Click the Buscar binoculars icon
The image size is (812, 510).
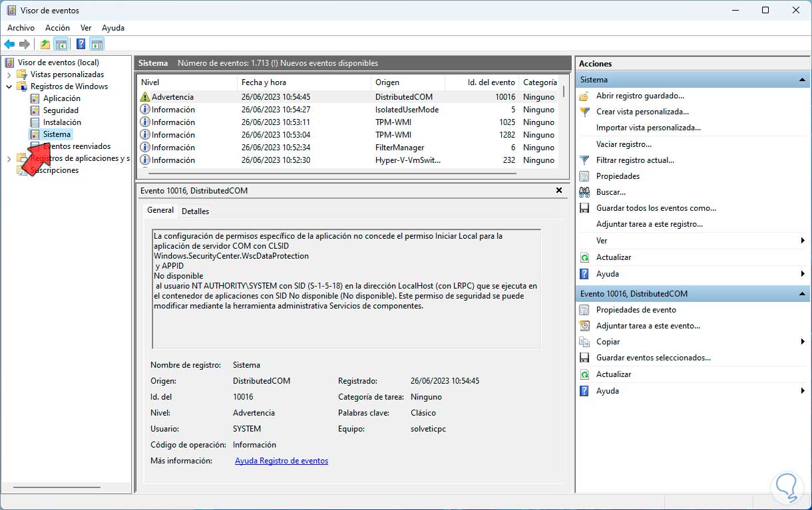pyautogui.click(x=584, y=192)
